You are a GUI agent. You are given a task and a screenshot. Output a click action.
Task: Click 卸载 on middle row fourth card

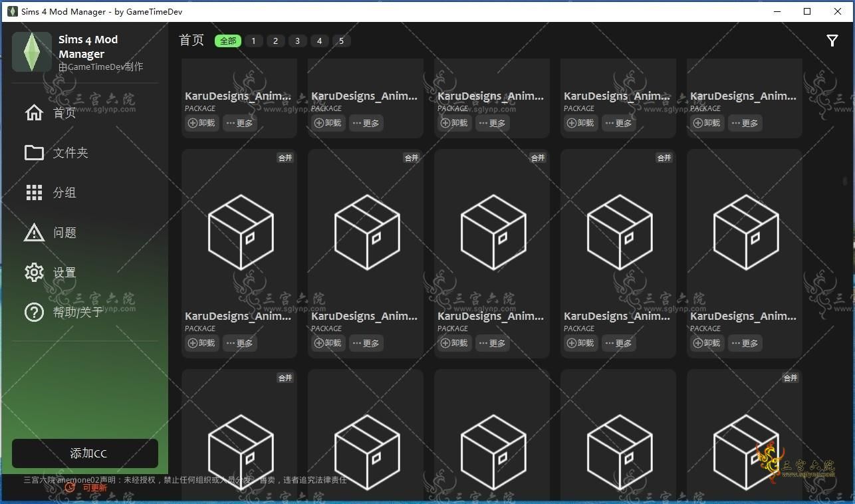(581, 343)
